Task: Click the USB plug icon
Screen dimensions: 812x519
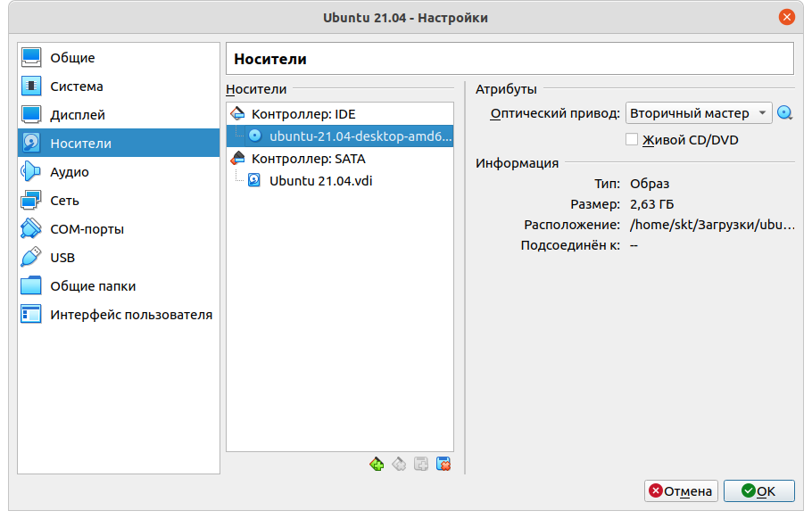Action: (x=30, y=257)
